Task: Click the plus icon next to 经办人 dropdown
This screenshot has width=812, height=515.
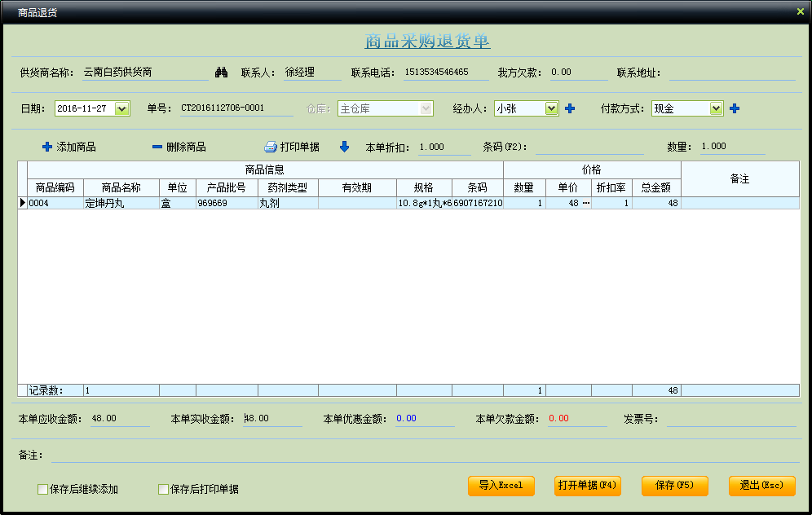Action: [570, 108]
